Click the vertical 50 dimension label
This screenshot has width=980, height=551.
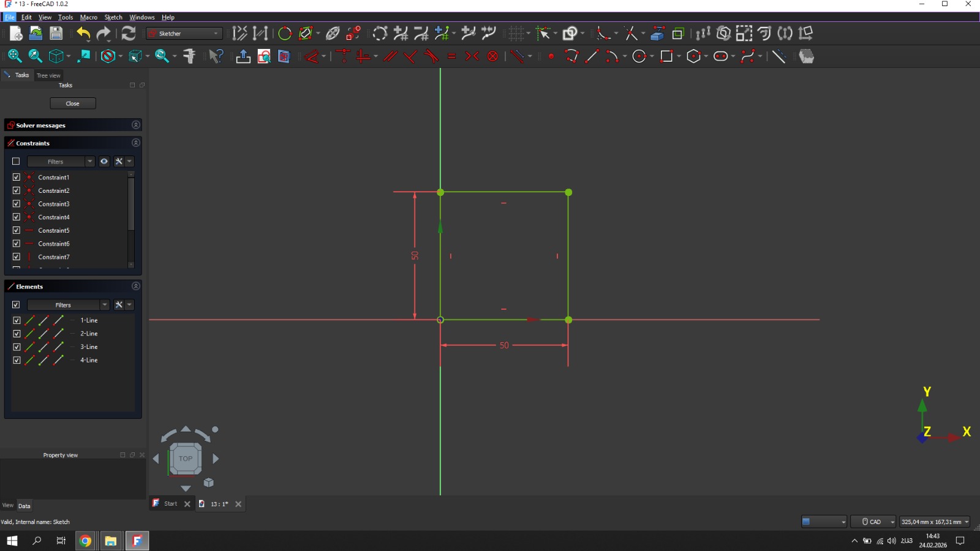(415, 255)
